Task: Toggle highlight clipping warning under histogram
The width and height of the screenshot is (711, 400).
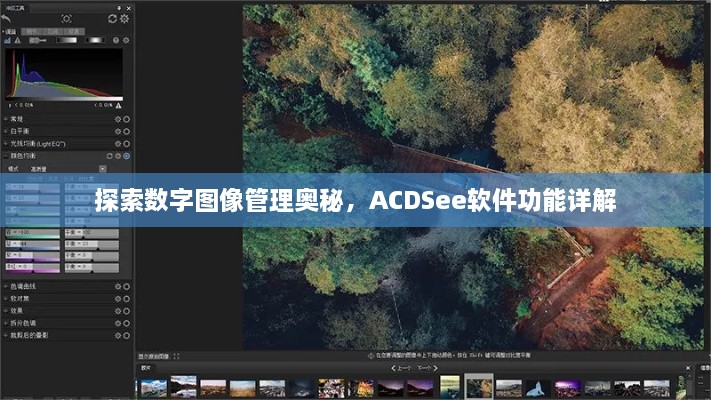Action: [x=119, y=105]
